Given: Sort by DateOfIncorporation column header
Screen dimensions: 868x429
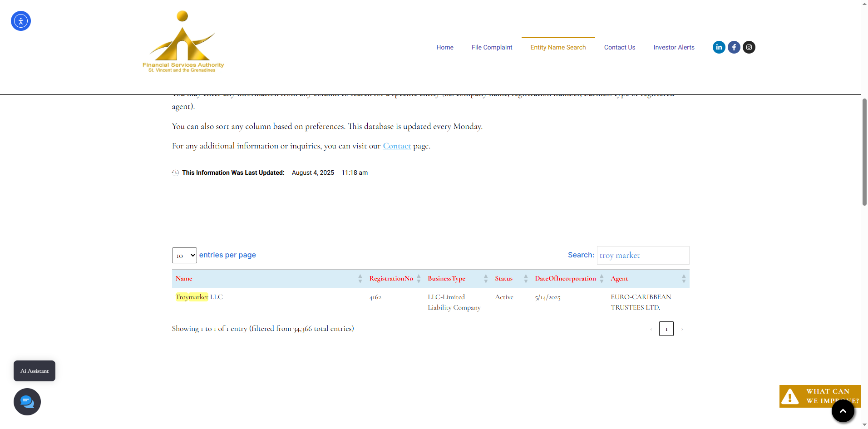Looking at the screenshot, I should (x=565, y=279).
